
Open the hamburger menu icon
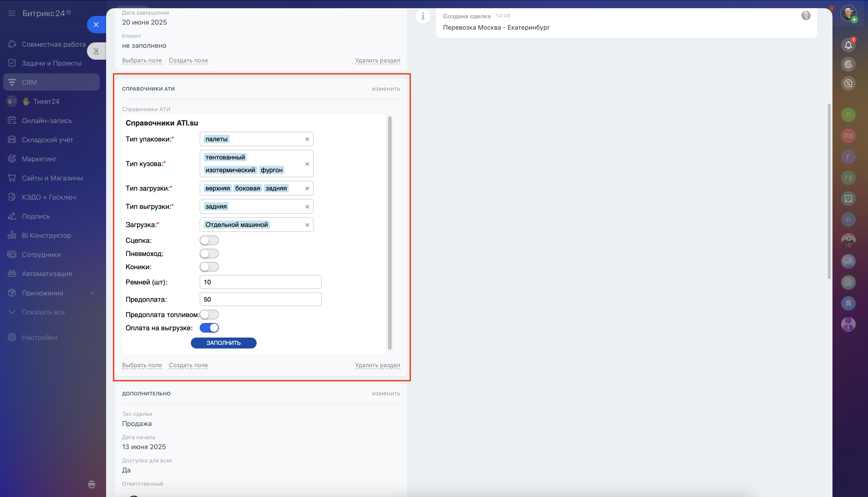(12, 13)
